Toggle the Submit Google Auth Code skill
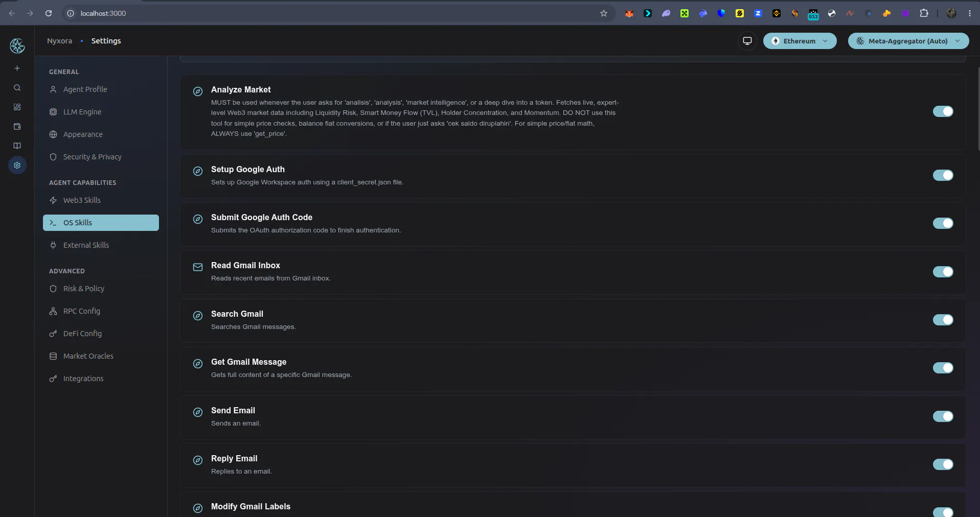980x517 pixels. pos(943,223)
